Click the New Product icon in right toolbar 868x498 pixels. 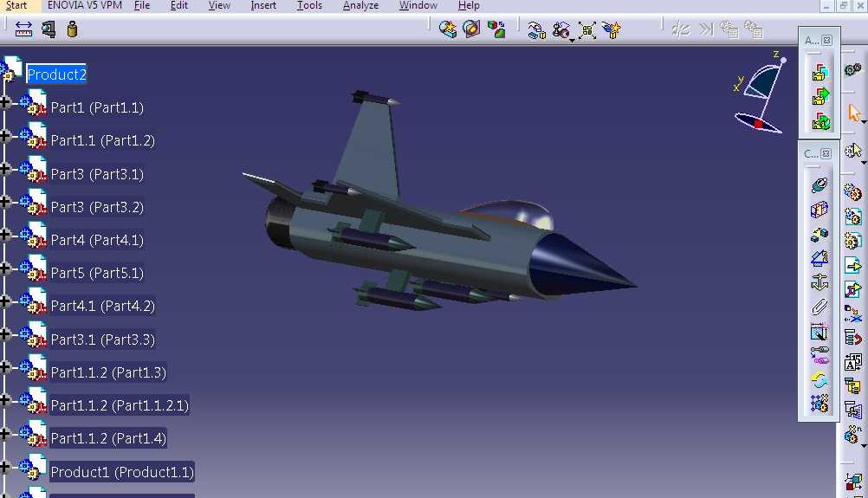(x=852, y=217)
